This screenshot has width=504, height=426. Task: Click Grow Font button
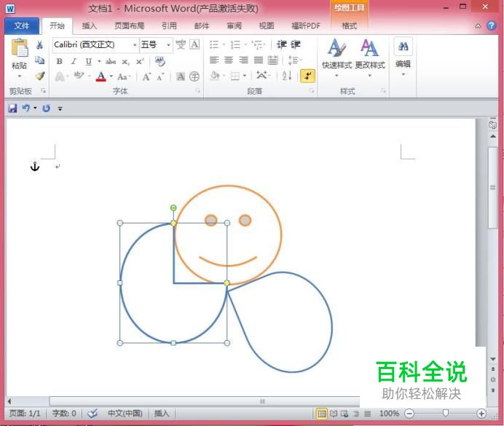146,76
